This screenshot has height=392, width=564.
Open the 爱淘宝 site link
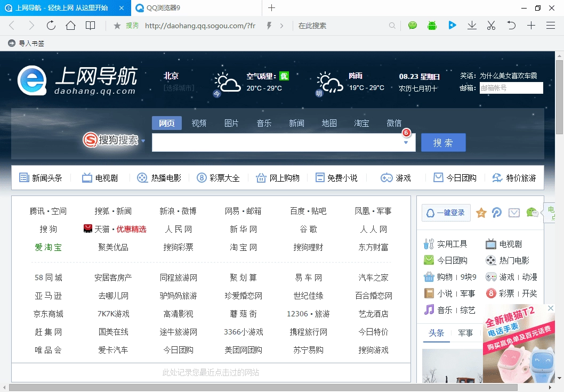pyautogui.click(x=48, y=247)
